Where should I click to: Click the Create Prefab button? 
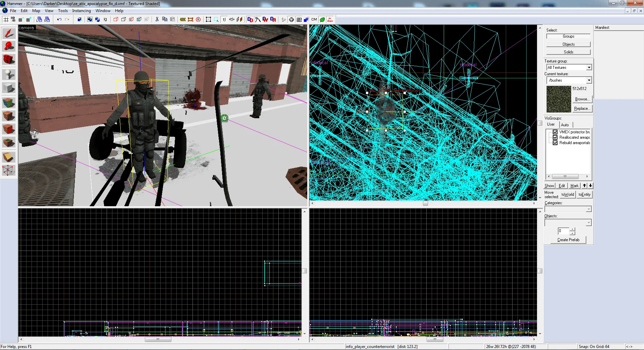[x=568, y=240]
